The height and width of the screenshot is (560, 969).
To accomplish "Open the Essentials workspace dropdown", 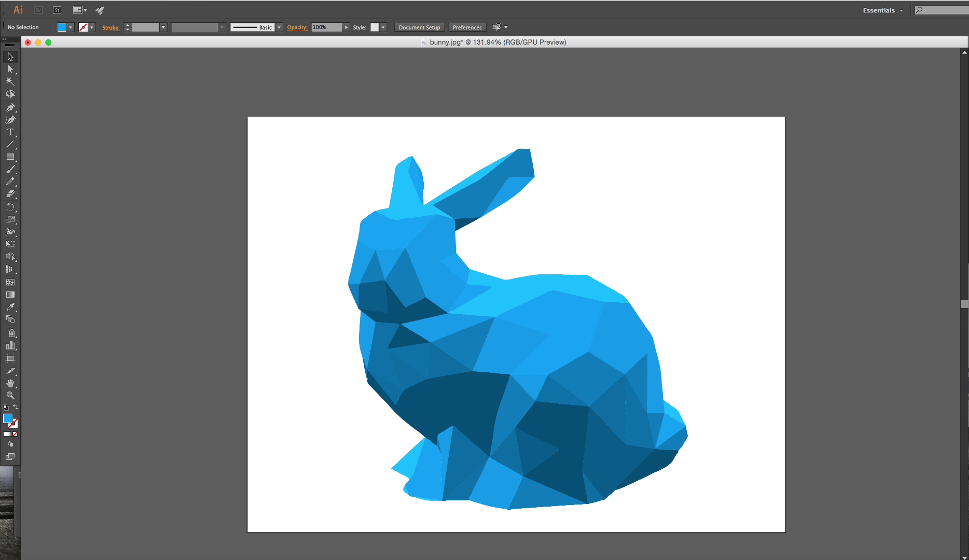I will tap(882, 10).
